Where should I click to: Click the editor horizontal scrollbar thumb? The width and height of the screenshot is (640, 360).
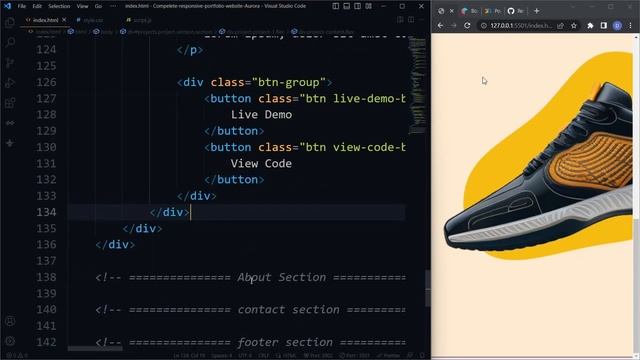(95, 349)
